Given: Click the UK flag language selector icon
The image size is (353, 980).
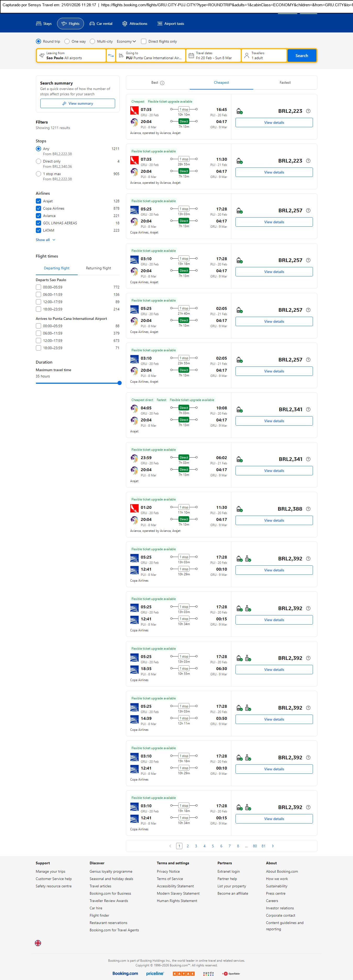Looking at the screenshot, I should [38, 943].
